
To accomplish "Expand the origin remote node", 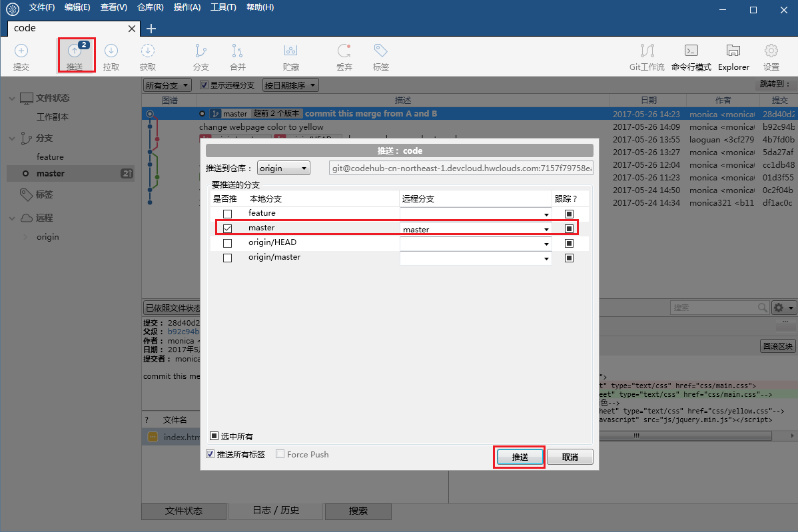I will [x=25, y=236].
